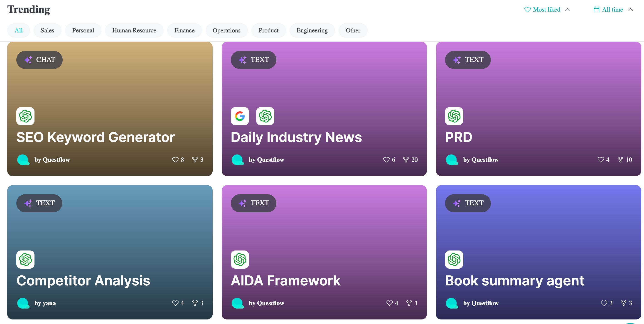Like the Daily Industry News template
644x324 pixels.
click(x=386, y=160)
